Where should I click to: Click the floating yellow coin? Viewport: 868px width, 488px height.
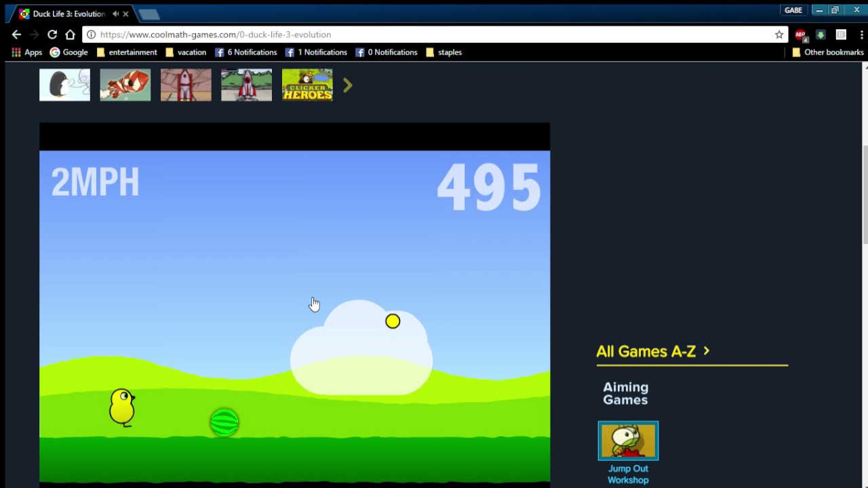point(393,321)
